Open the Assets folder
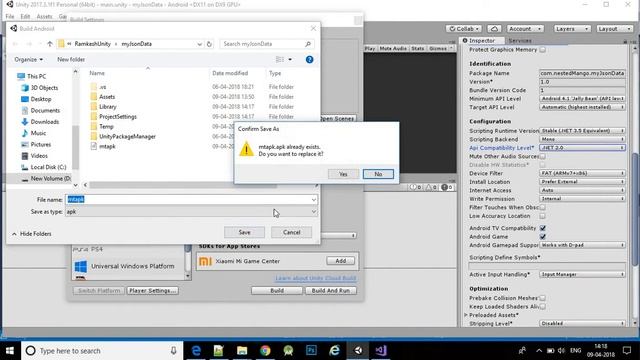The height and width of the screenshot is (360, 640). pos(107,97)
